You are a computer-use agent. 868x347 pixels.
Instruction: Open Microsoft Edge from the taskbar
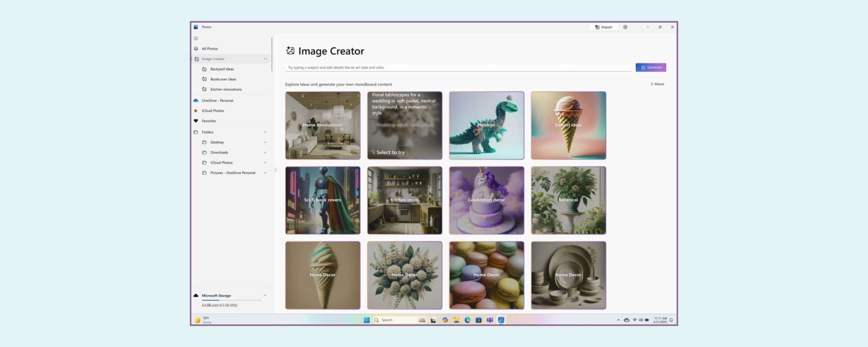[467, 320]
